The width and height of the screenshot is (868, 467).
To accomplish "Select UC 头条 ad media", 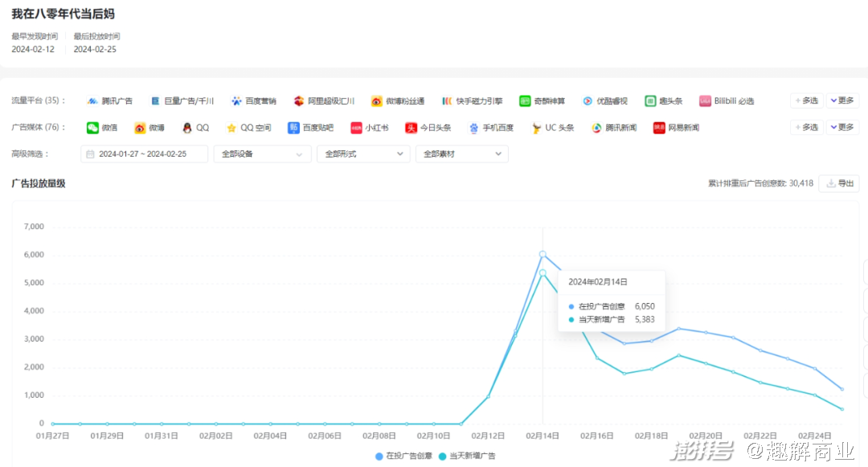I will click(x=553, y=128).
